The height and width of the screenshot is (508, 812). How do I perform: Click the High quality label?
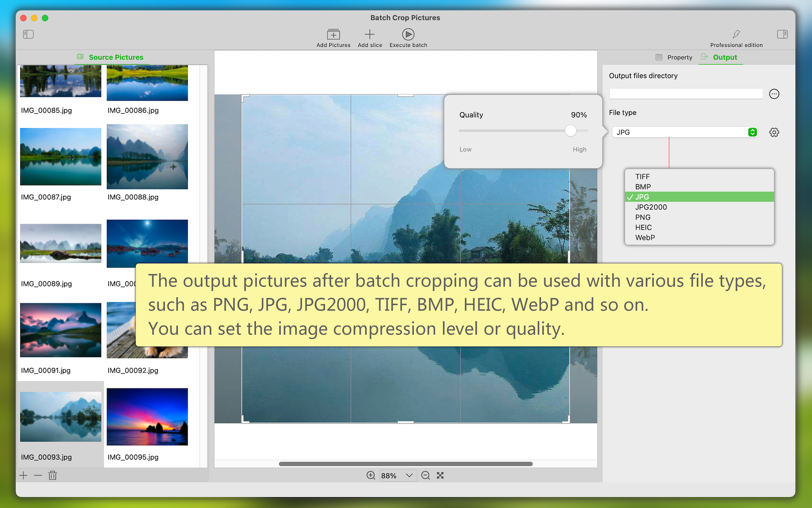click(x=580, y=149)
